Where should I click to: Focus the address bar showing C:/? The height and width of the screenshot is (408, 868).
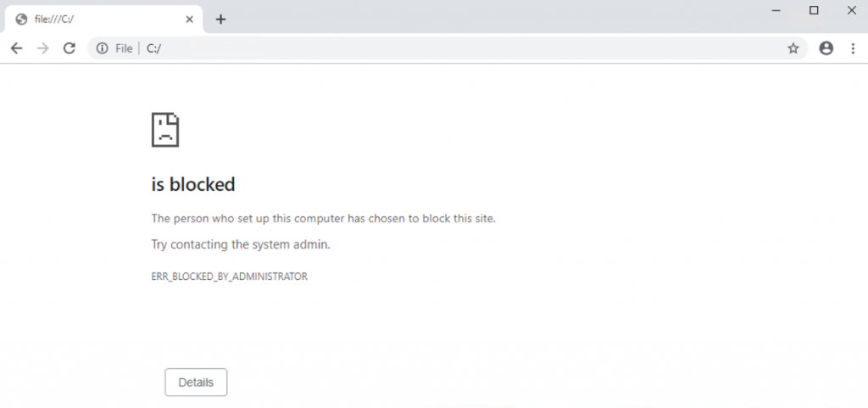click(x=424, y=48)
